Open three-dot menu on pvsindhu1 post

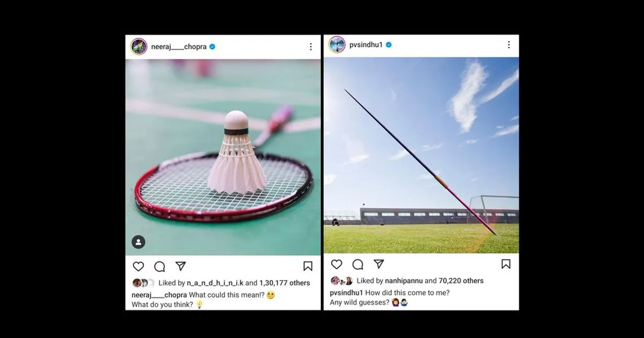tap(509, 45)
